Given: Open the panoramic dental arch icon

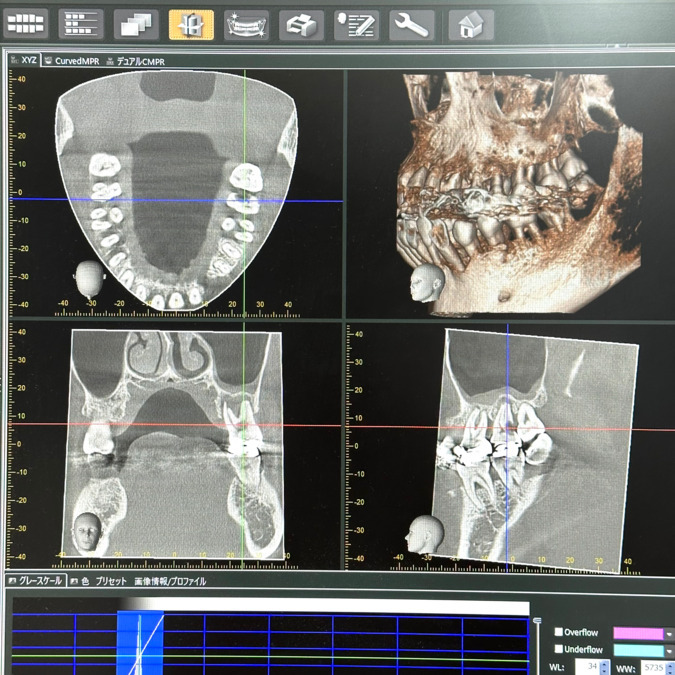Looking at the screenshot, I should tap(246, 25).
